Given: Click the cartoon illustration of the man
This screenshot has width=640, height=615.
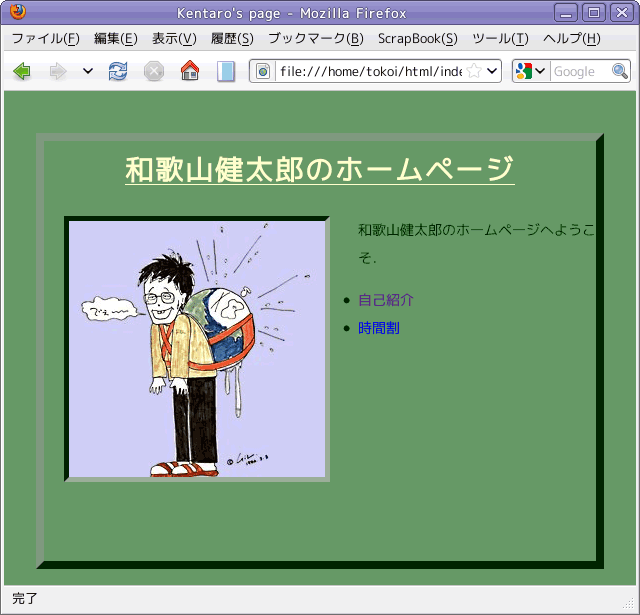Looking at the screenshot, I should point(198,349).
